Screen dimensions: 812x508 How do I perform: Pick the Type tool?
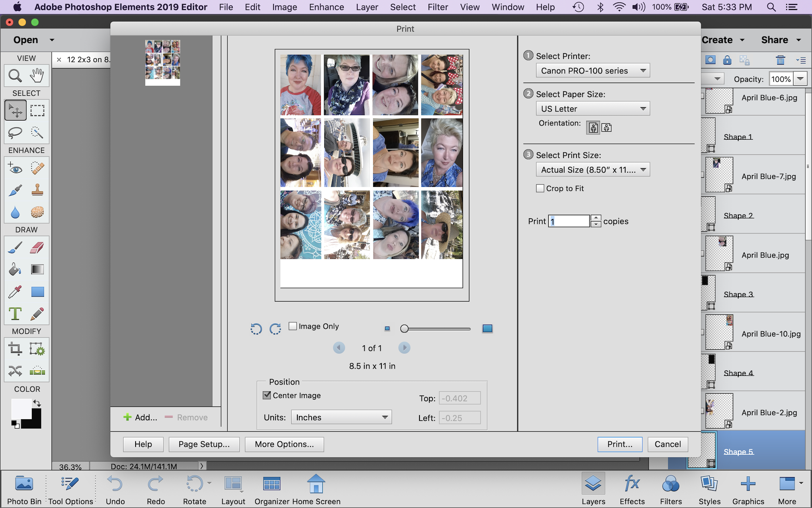(x=15, y=314)
